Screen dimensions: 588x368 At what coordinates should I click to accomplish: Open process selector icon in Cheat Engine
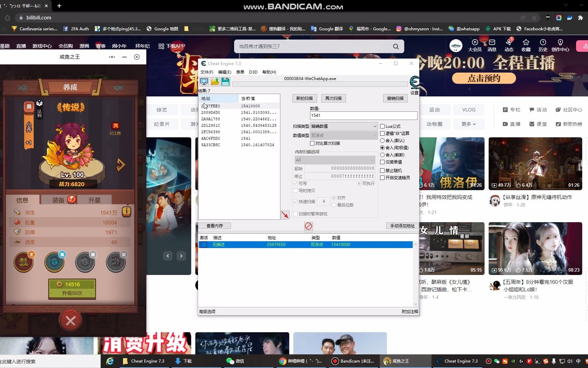(x=204, y=82)
